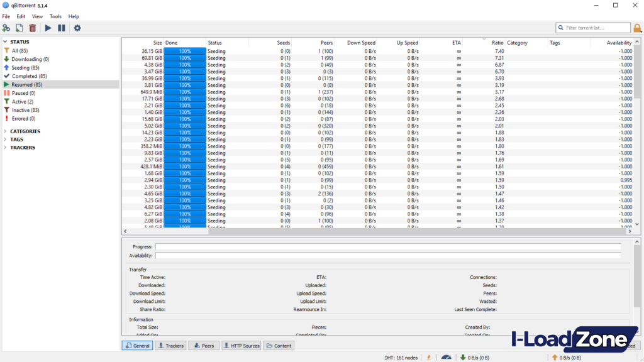Open the File menu
644x362 pixels.
point(6,16)
